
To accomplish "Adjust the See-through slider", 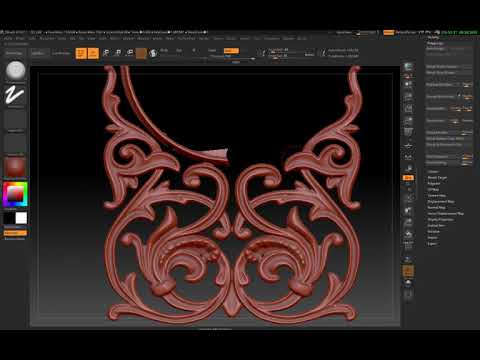I will (x=366, y=33).
